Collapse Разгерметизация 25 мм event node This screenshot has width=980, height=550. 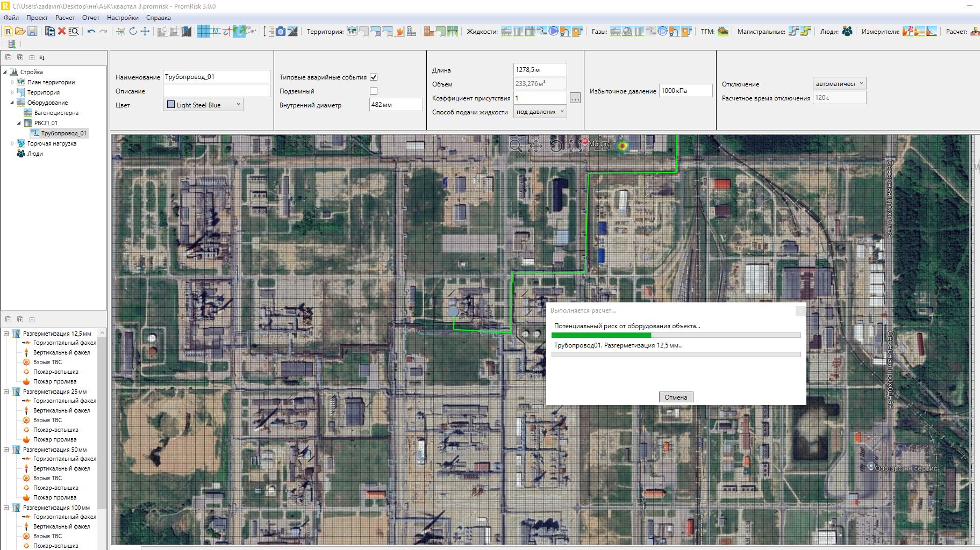point(6,392)
